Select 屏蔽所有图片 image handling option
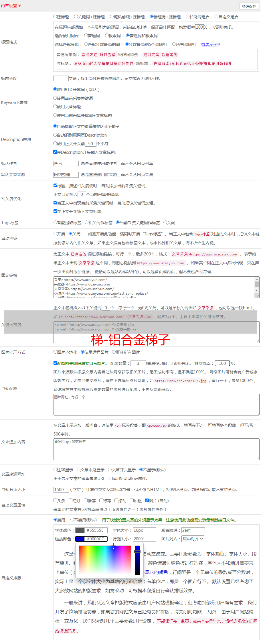The width and height of the screenshot is (261, 644). (x=114, y=352)
